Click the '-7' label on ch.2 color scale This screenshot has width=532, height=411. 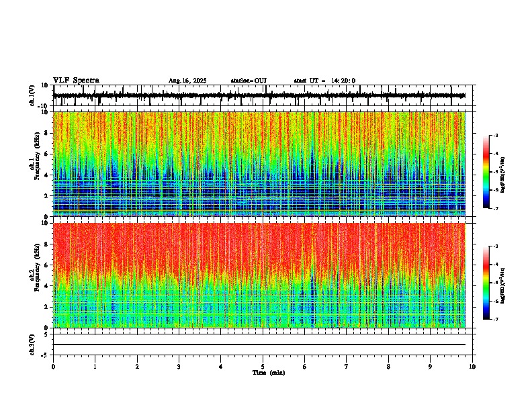click(496, 319)
